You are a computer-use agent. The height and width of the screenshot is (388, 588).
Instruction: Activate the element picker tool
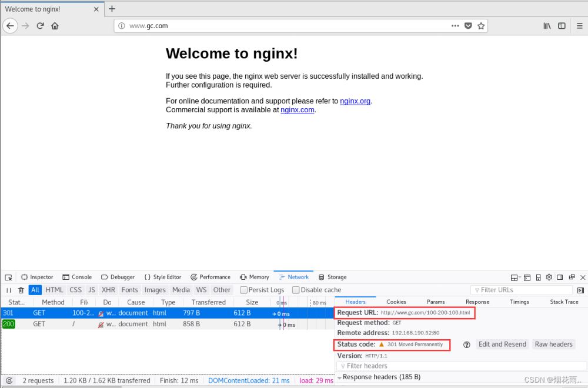pyautogui.click(x=9, y=277)
